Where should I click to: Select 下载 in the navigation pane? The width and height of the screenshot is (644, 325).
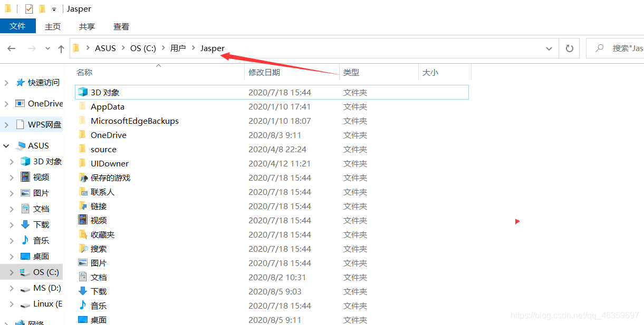point(41,225)
